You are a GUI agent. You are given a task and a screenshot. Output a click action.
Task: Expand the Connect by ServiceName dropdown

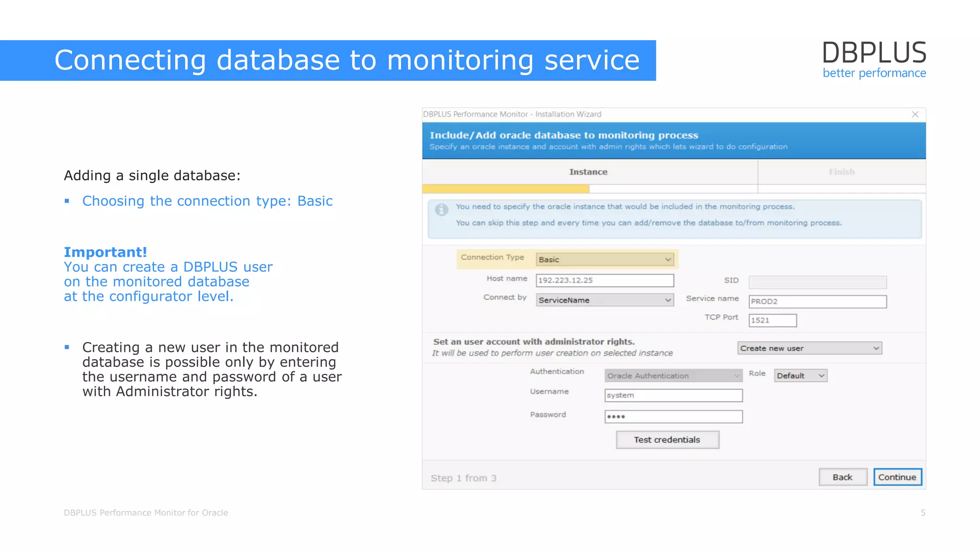[605, 300]
